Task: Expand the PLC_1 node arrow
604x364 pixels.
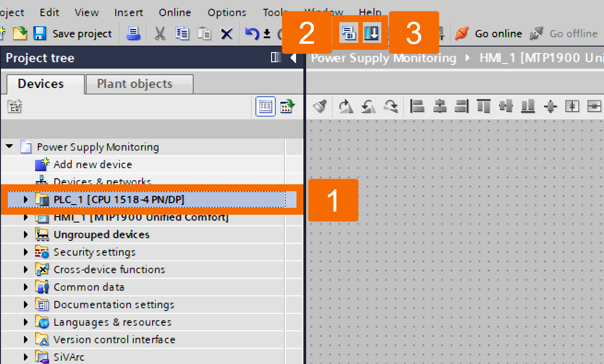Action: 26,200
